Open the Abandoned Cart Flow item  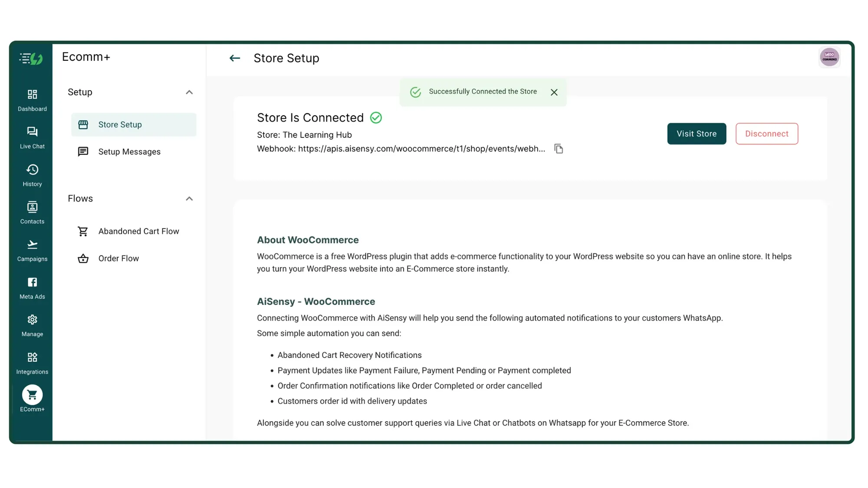click(138, 231)
